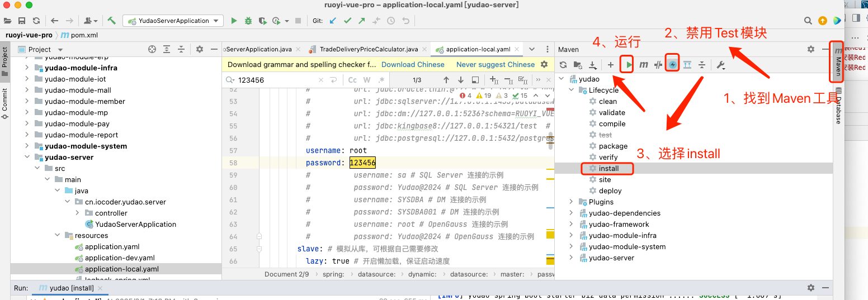The image size is (868, 300).
Task: Open Search Everywhere magnifier icon
Action: pos(808,21)
